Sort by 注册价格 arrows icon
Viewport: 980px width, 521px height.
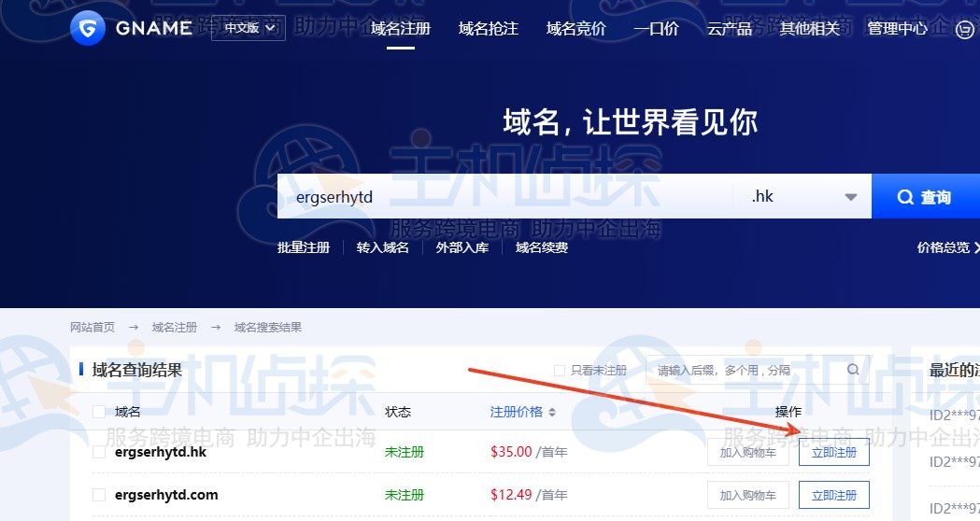[552, 413]
